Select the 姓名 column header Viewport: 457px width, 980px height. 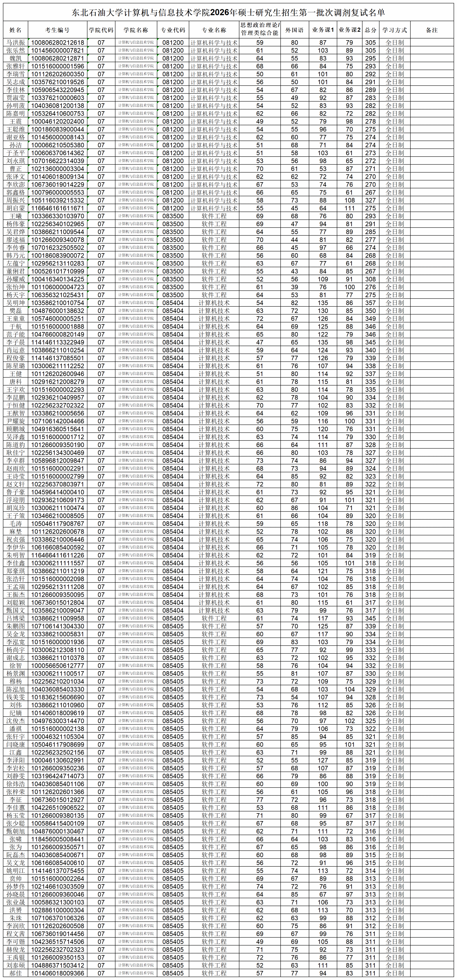coord(16,30)
